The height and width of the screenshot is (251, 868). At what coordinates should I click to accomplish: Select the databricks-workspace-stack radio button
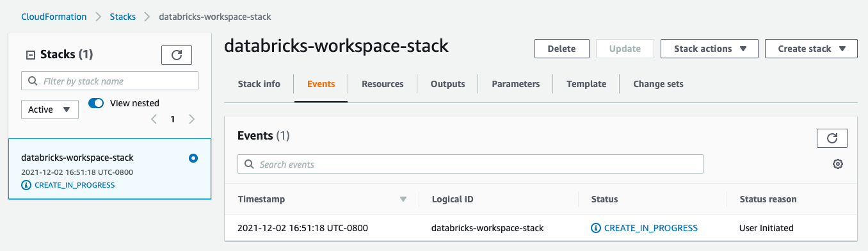point(193,158)
